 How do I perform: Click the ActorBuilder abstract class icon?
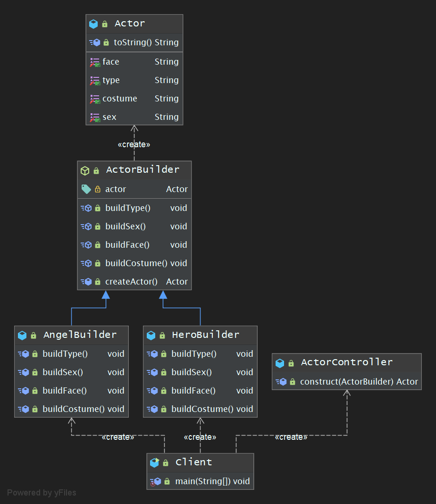click(85, 170)
